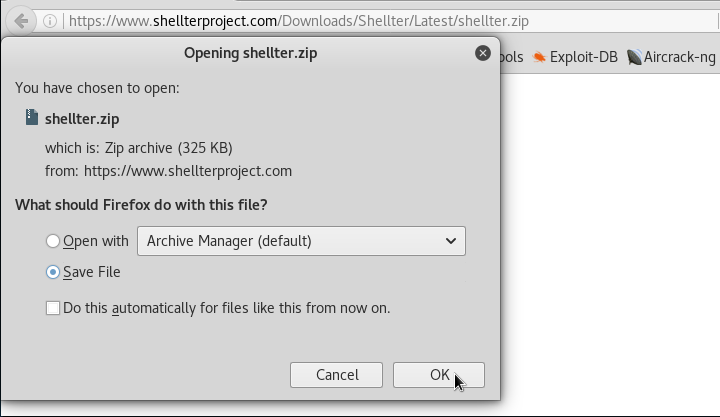Go back using the browser back arrow

[x=21, y=21]
